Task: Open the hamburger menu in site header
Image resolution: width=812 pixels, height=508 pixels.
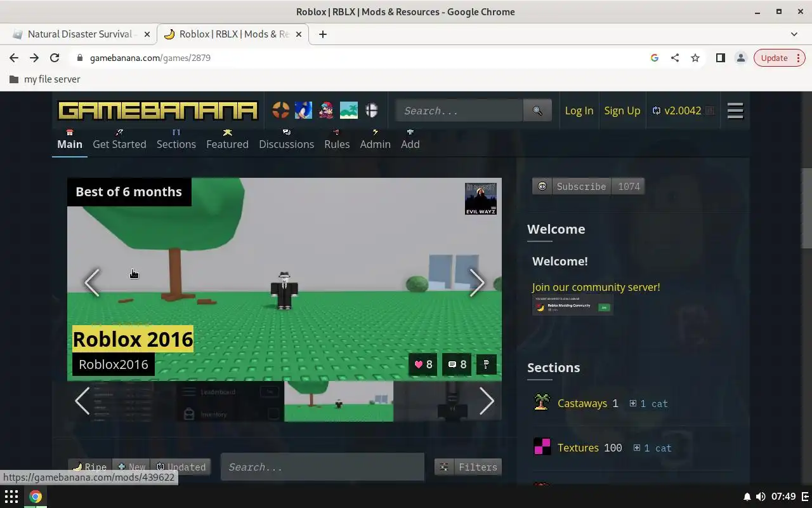Action: coord(735,110)
